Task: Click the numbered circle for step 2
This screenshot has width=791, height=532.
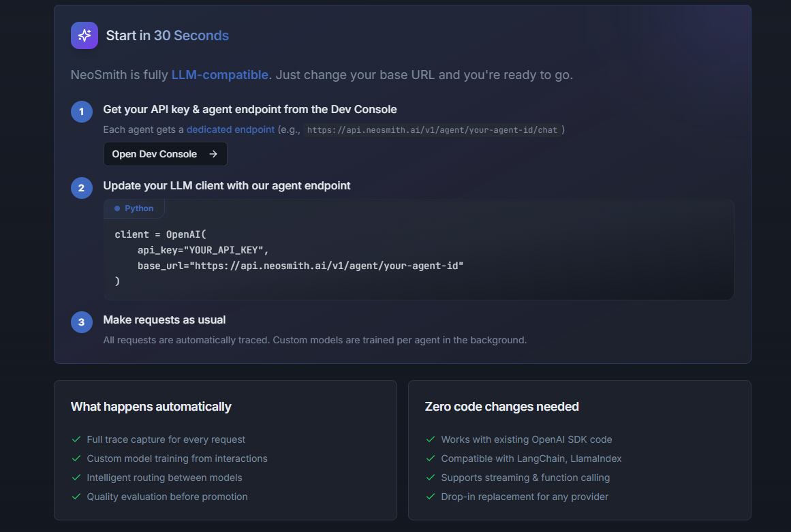Action: click(x=81, y=188)
